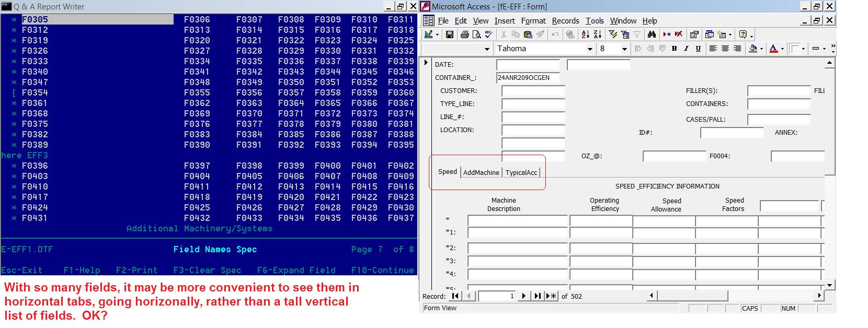Jump to the last record
Image resolution: width=868 pixels, height=328 pixels.
coord(536,296)
